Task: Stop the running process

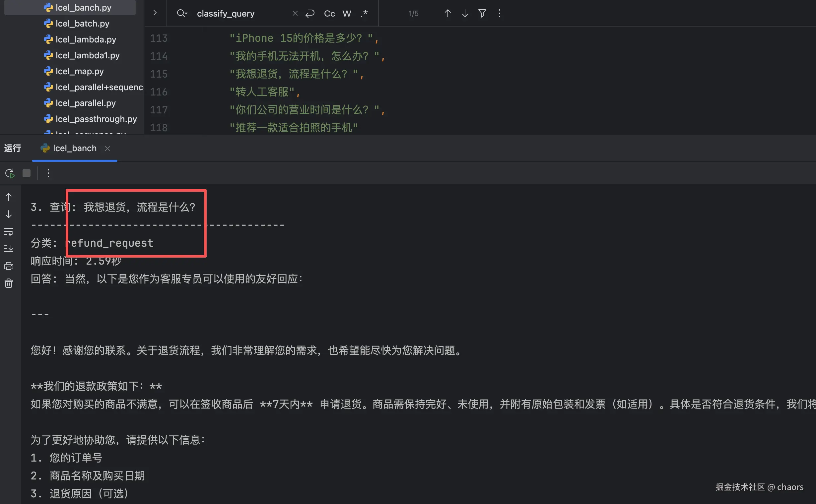Action: [x=26, y=173]
